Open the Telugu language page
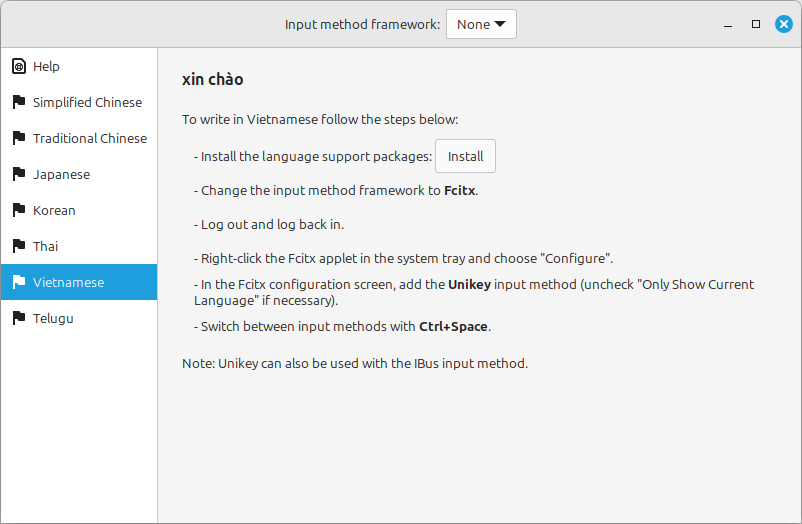The width and height of the screenshot is (802, 524). point(79,318)
